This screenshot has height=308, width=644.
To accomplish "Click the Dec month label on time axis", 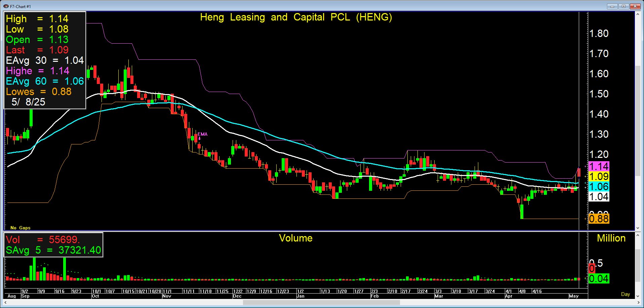I will tap(237, 296).
